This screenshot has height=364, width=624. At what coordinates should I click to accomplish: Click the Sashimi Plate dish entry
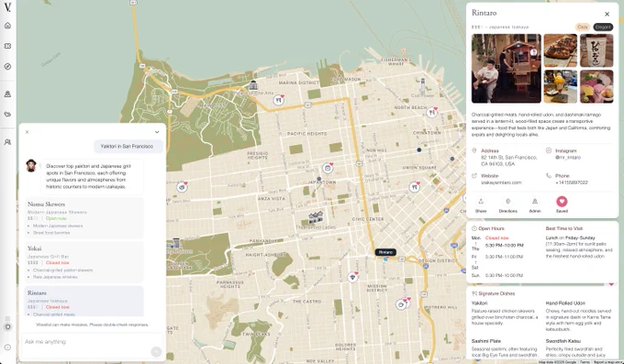(505, 347)
